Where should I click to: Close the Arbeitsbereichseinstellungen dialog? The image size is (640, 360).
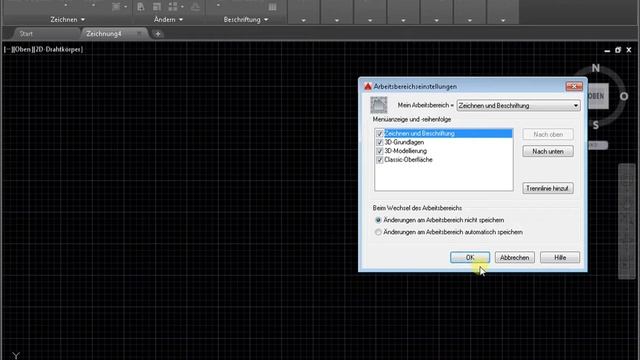574,86
